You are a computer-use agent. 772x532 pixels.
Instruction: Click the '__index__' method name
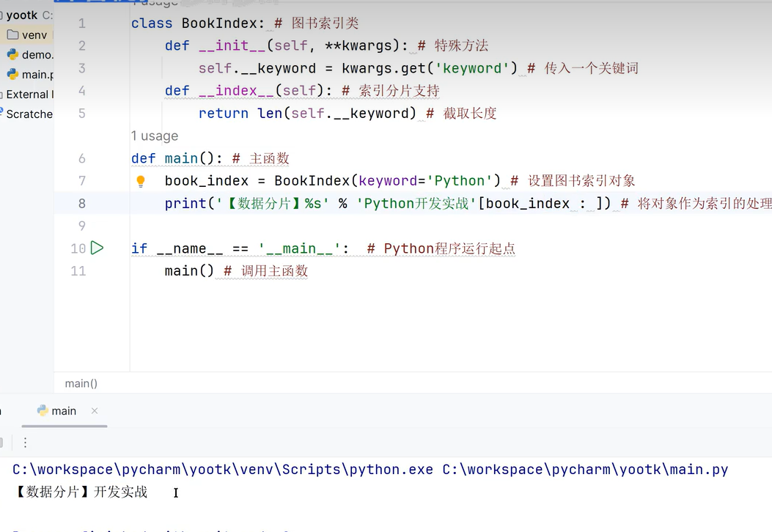(x=236, y=91)
